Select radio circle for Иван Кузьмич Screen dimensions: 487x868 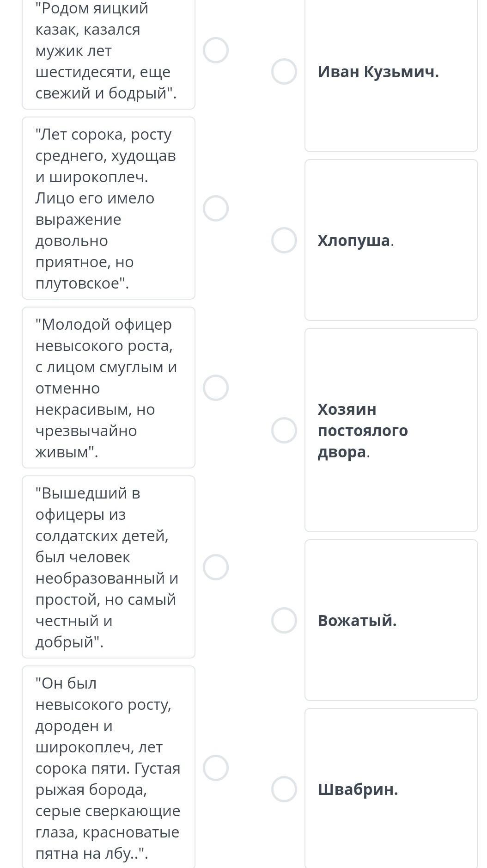(284, 72)
